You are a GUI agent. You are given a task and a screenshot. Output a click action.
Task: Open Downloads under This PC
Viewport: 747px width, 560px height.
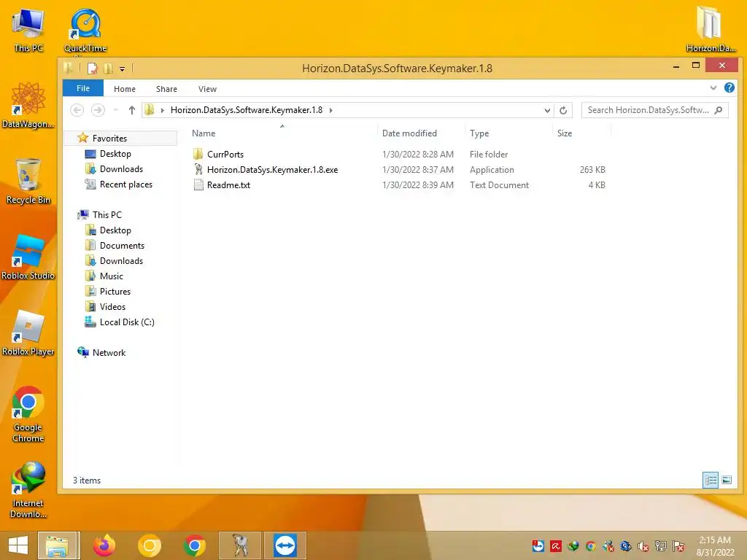coord(121,260)
